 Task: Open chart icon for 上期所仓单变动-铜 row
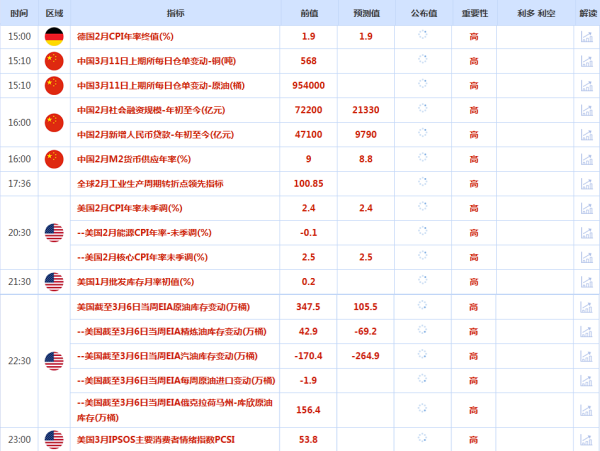tap(587, 61)
